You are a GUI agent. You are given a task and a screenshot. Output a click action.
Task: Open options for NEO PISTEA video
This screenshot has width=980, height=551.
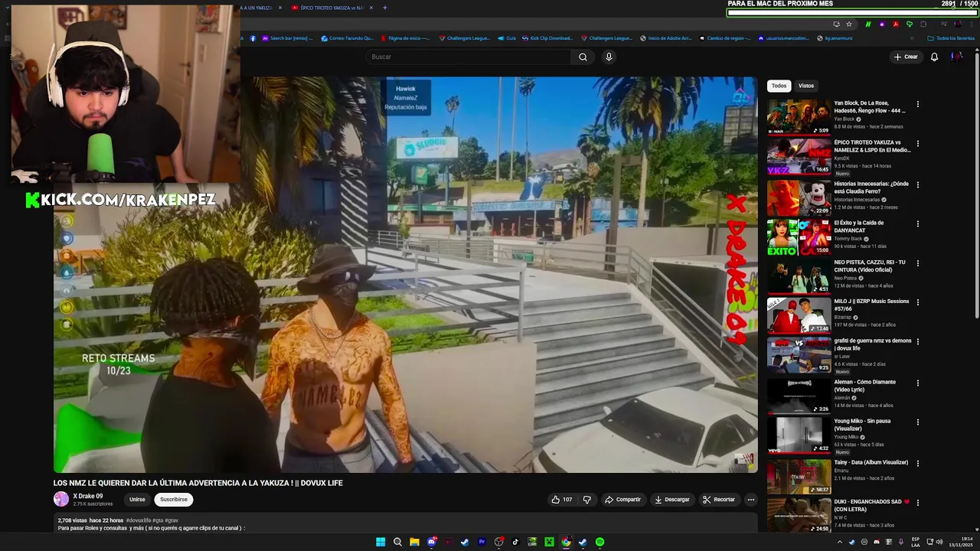coord(917,263)
